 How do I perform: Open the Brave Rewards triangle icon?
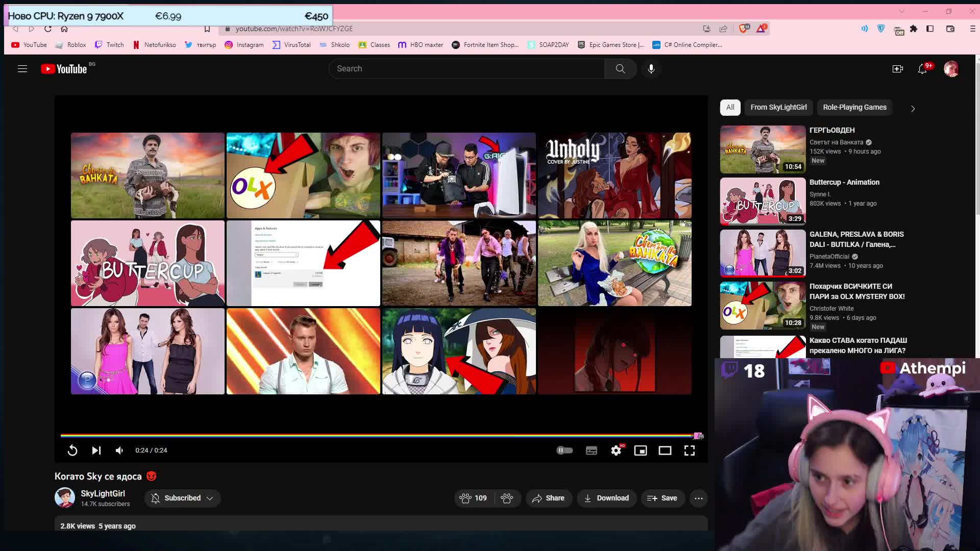coord(761,29)
